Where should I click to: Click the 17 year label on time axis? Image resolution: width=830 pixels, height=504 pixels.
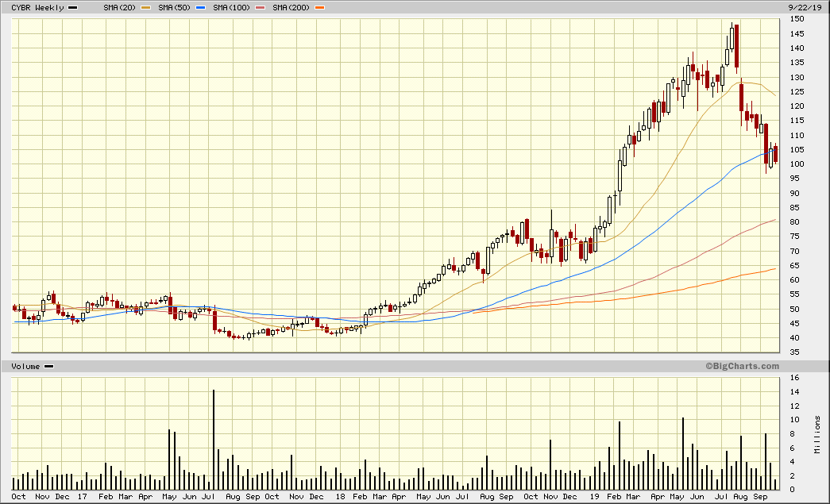tap(82, 497)
